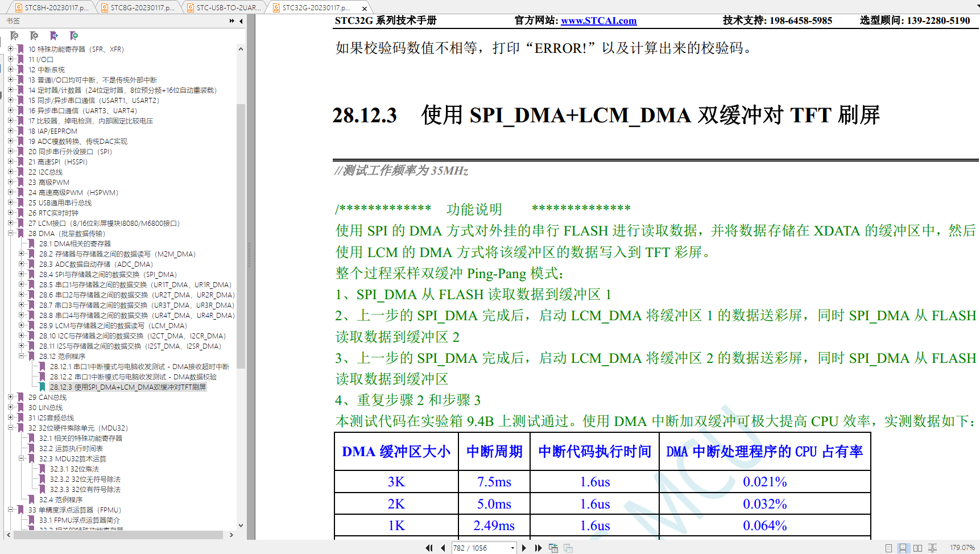This screenshot has height=554, width=980.
Task: Click the bookmark with blue arrow icon
Action: tap(54, 36)
